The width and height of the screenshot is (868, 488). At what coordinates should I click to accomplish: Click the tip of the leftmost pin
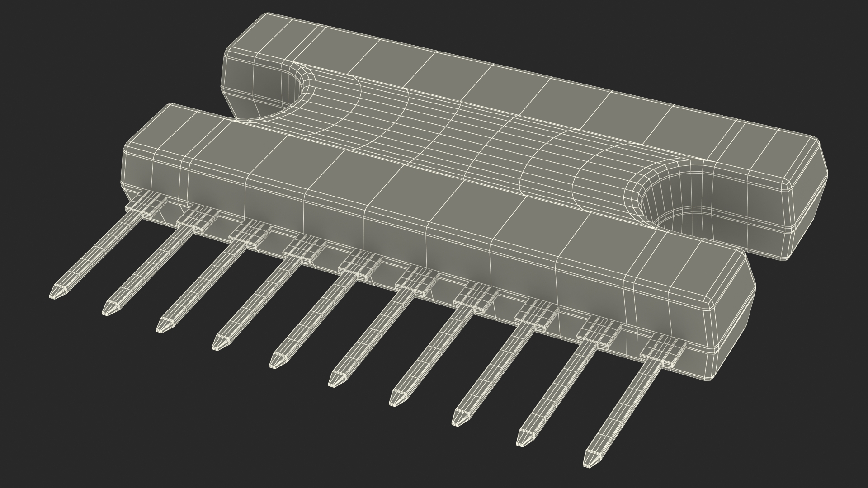click(55, 294)
